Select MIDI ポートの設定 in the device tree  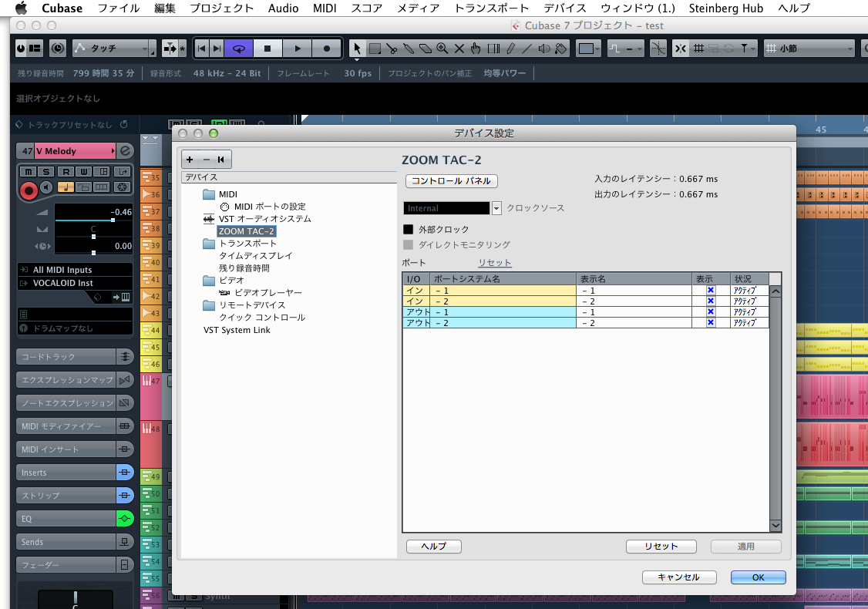[x=270, y=207]
